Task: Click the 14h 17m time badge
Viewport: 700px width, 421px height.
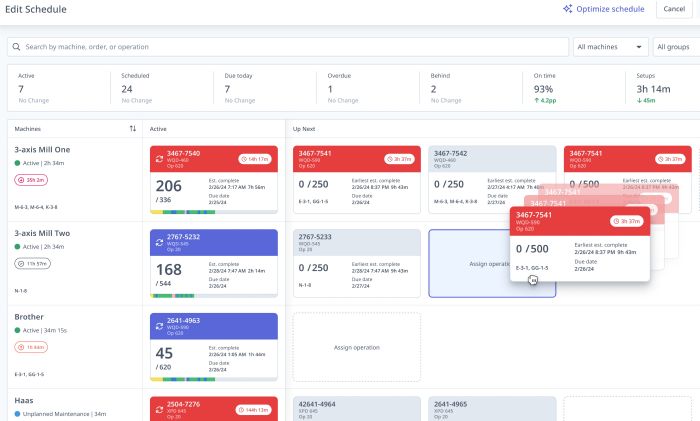Action: [255, 159]
